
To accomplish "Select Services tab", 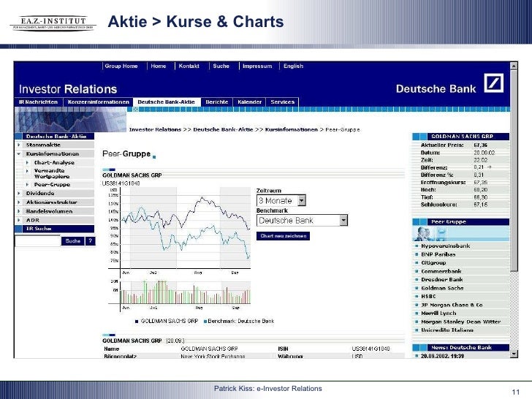I will click(283, 102).
